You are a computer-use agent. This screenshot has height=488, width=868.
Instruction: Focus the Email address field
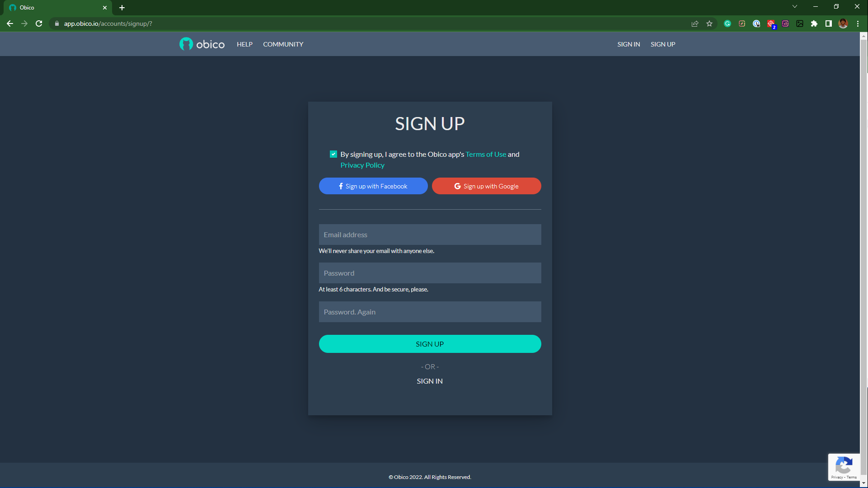click(x=430, y=235)
